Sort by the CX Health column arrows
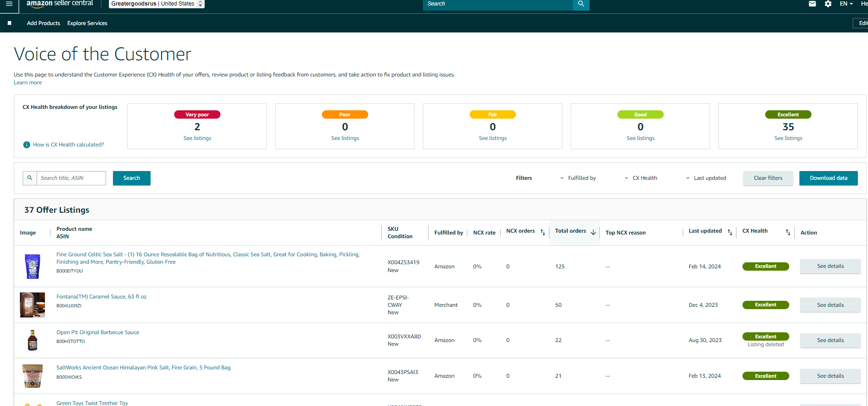Viewport: 868px width, 406px height. (x=788, y=232)
